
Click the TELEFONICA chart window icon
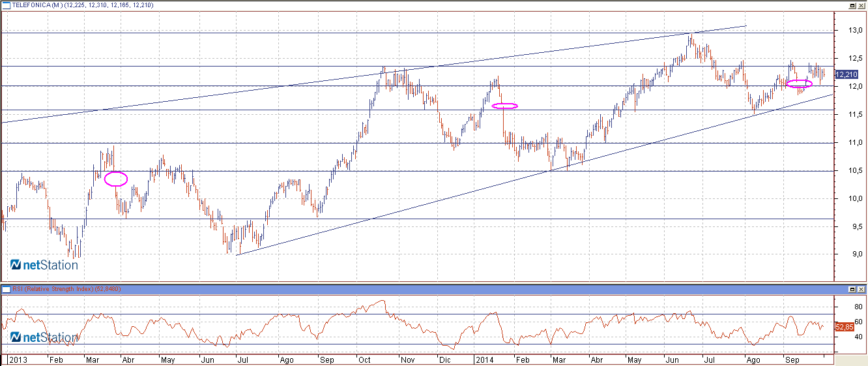[x=6, y=5]
